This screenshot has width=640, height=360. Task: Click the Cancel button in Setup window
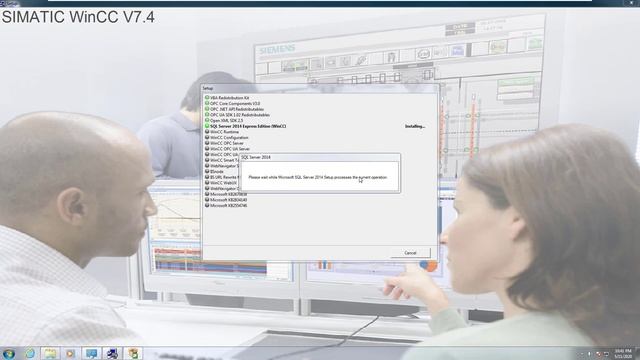[410, 253]
